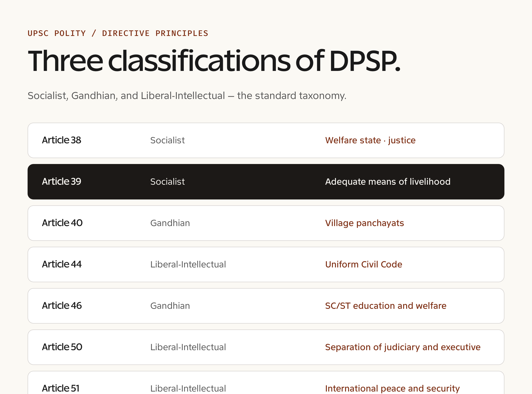Select the Article 51 row label
Screen dimensions: 532x394
point(61,388)
